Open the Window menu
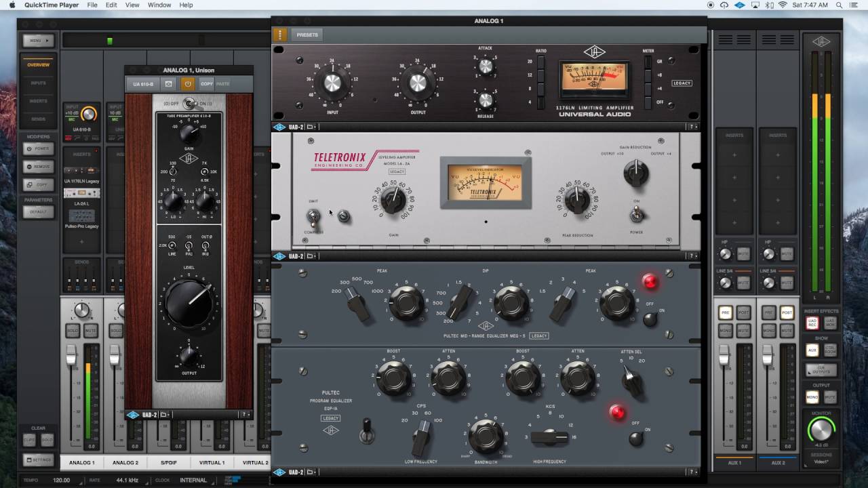This screenshot has height=488, width=868. click(x=159, y=5)
